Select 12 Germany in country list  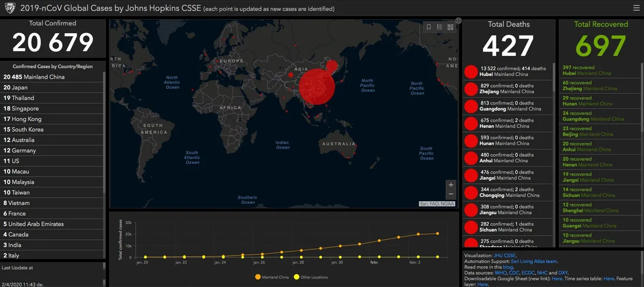click(52, 151)
